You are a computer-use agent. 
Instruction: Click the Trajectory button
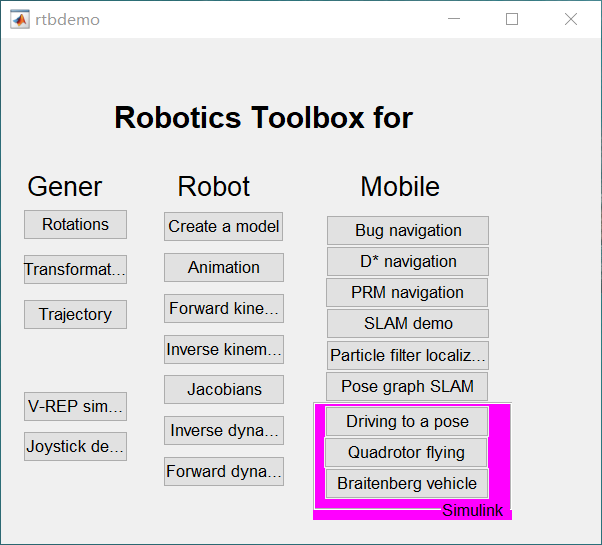point(75,314)
